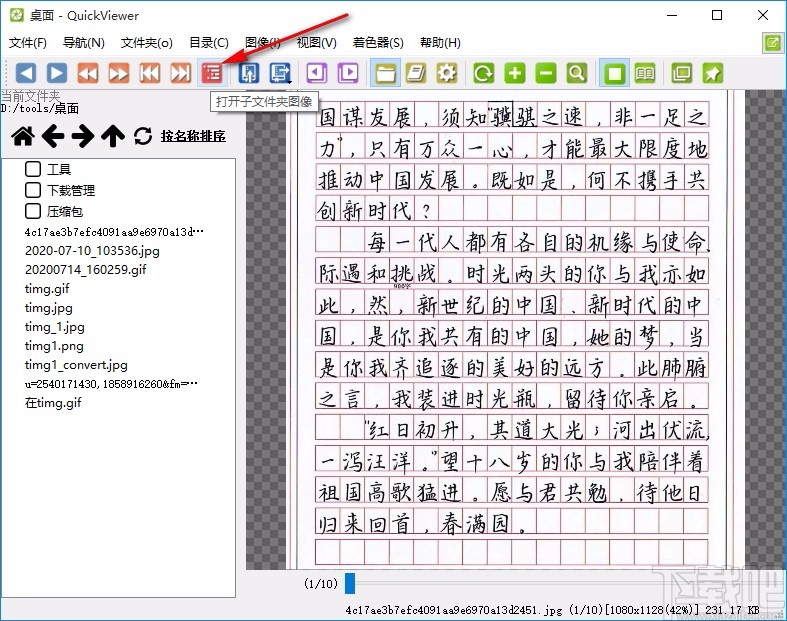Click the dark blue load bookmark icon
Image resolution: width=787 pixels, height=621 pixels.
tap(248, 73)
